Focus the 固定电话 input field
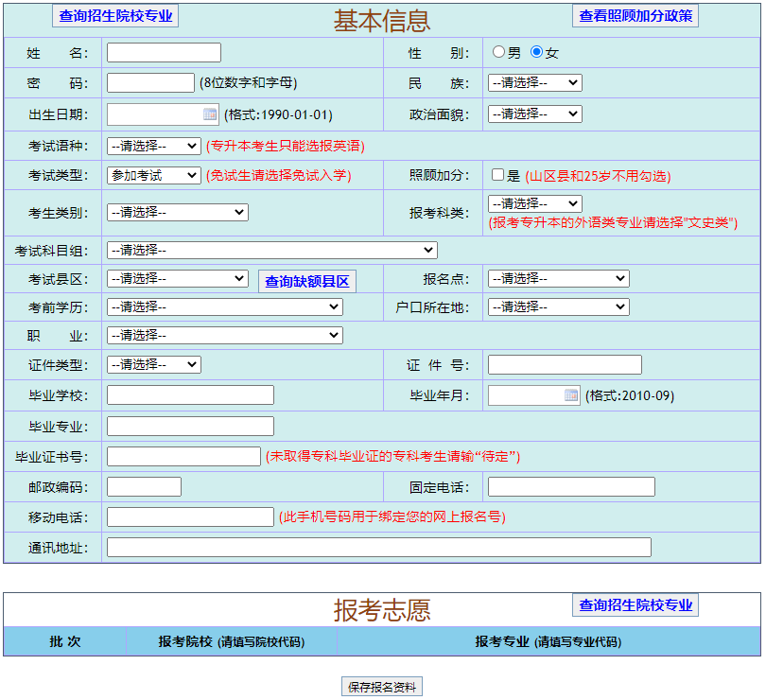 571,487
